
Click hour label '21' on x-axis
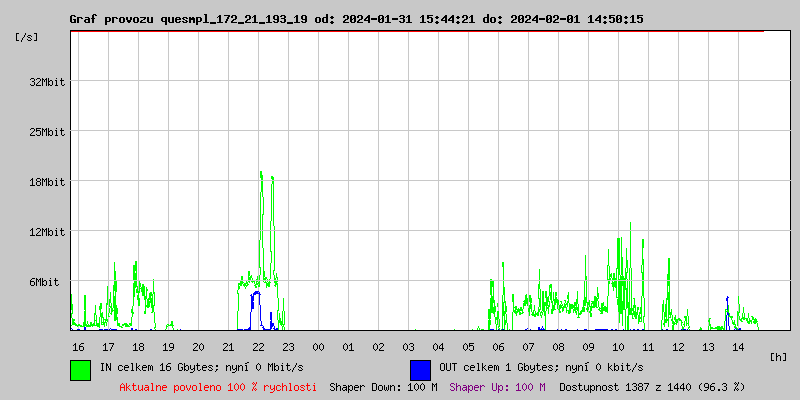tap(229, 347)
